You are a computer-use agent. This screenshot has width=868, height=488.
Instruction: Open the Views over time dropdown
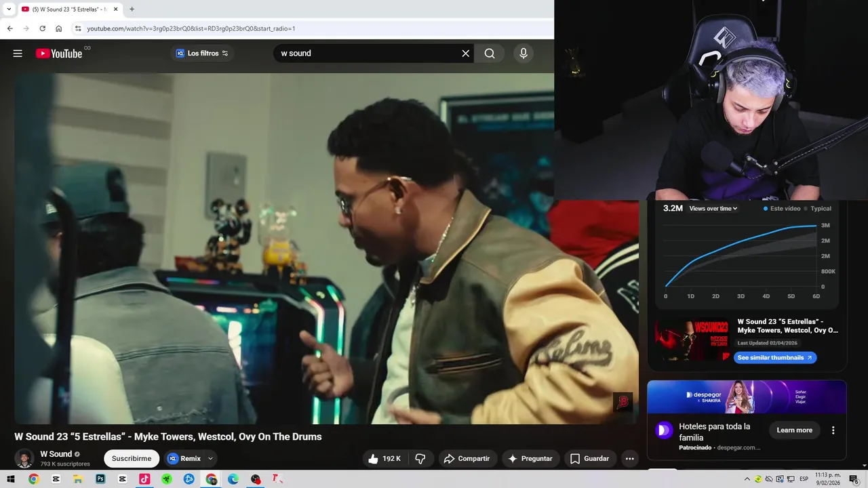[x=713, y=209]
